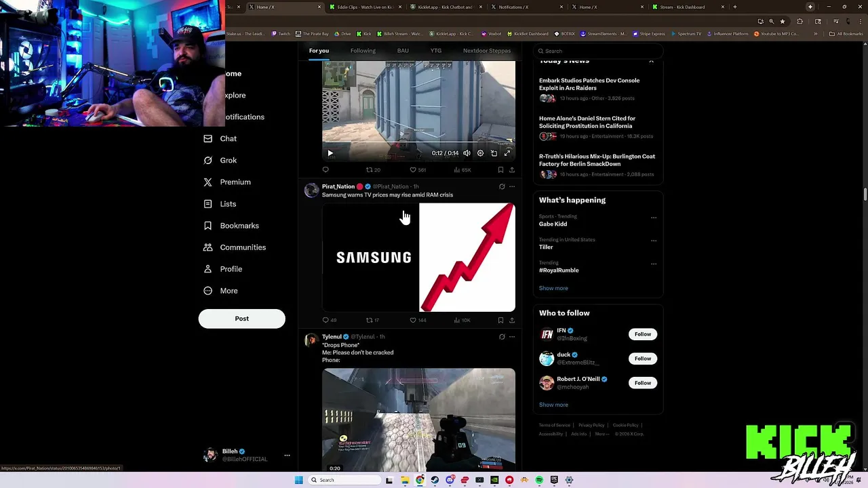
Task: Open the Notifications / X browser tab
Action: (x=526, y=7)
